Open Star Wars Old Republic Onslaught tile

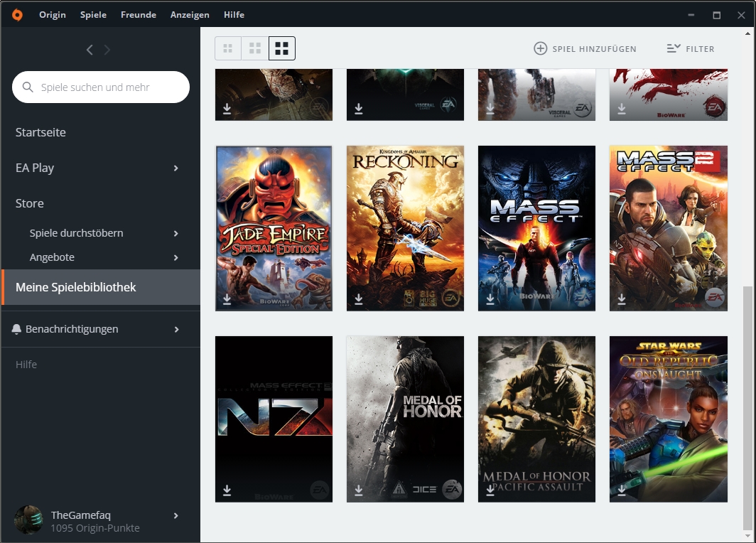tap(668, 419)
